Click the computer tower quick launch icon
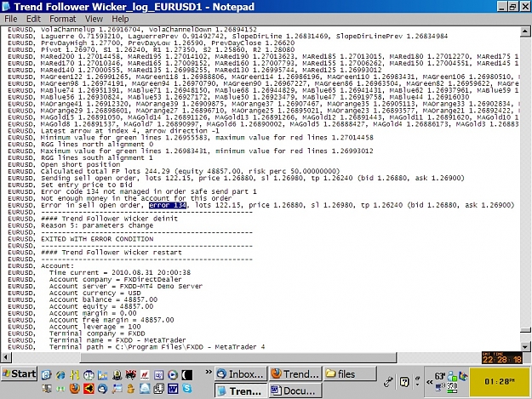The image size is (532, 399). pos(47,389)
